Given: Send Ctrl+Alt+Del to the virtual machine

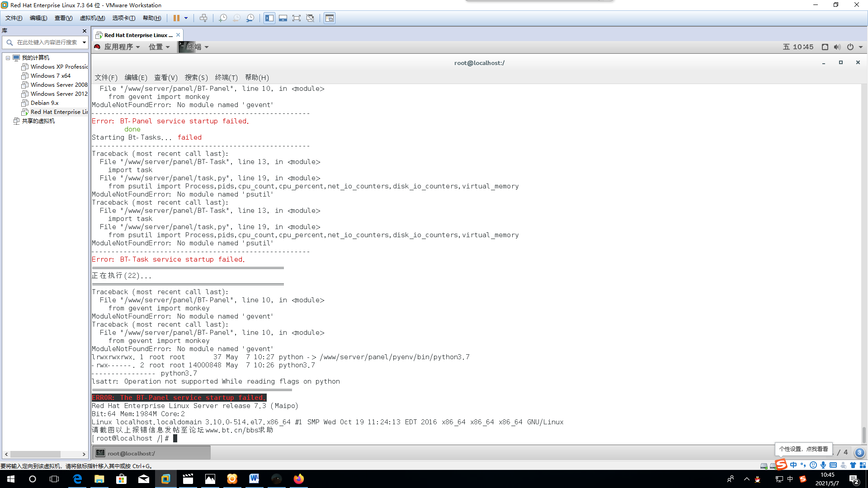Looking at the screenshot, I should click(x=203, y=18).
